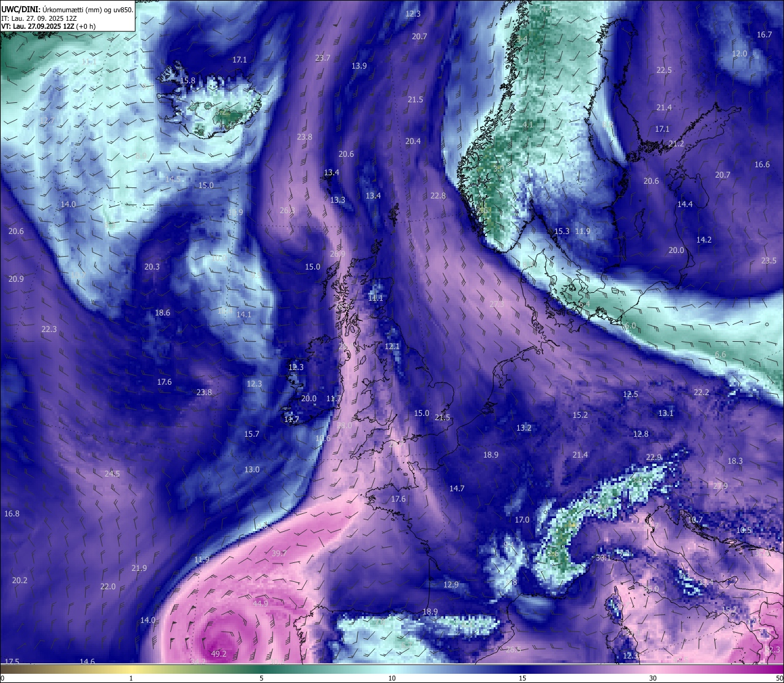This screenshot has width=784, height=683.
Task: Click the 18.3 value at the right edge
Action: (735, 461)
